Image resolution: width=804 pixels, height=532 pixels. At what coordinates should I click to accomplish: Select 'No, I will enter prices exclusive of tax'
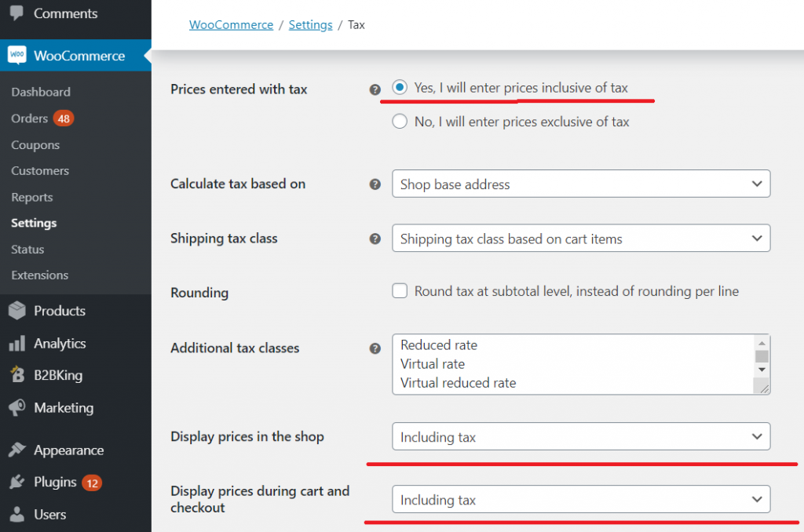tap(400, 122)
